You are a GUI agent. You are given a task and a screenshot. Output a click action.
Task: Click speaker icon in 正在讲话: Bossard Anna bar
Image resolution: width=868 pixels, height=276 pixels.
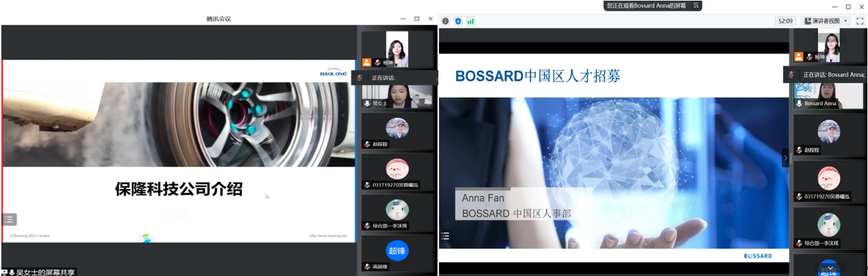tap(792, 74)
